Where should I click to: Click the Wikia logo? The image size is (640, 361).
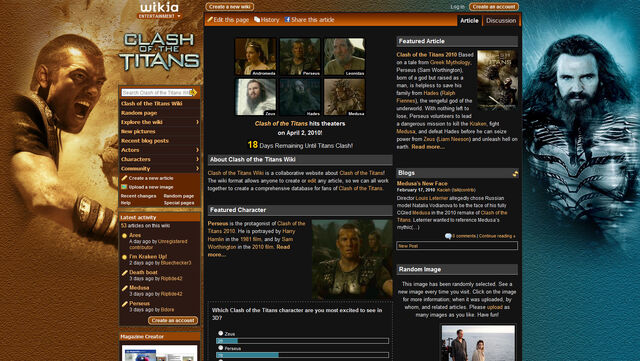tap(160, 7)
